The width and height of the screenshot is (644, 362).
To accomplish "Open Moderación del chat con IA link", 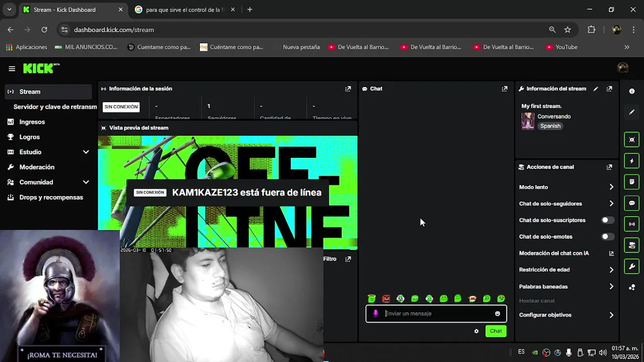I will pyautogui.click(x=567, y=253).
